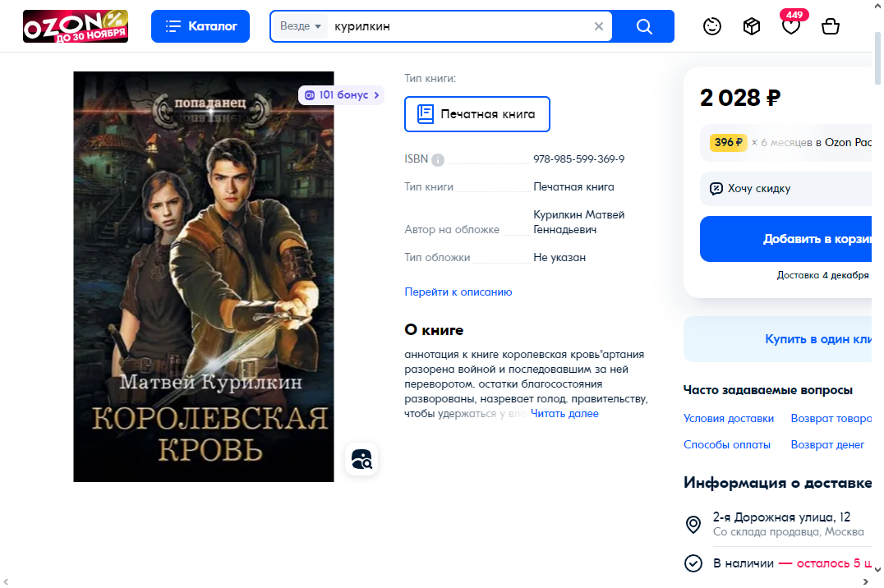Expand annotation with Читать далее

564,414
